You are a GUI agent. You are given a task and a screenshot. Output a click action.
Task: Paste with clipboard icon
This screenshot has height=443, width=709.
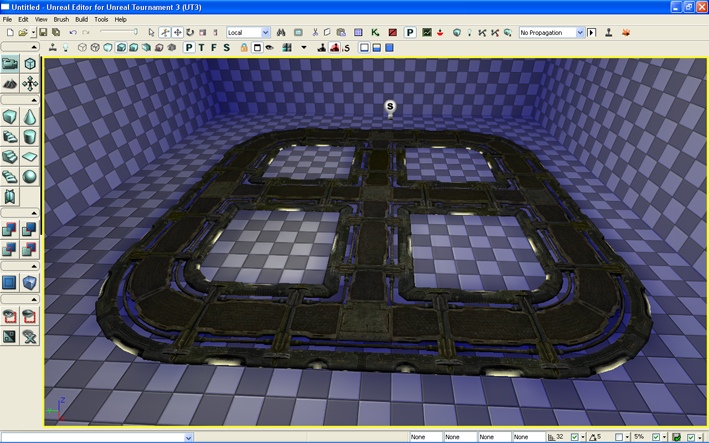(341, 33)
